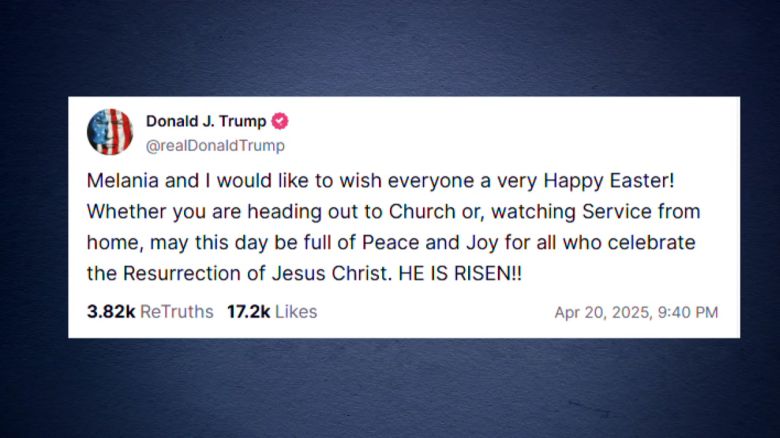Click the words Melania and I
780x438 pixels.
(x=148, y=180)
